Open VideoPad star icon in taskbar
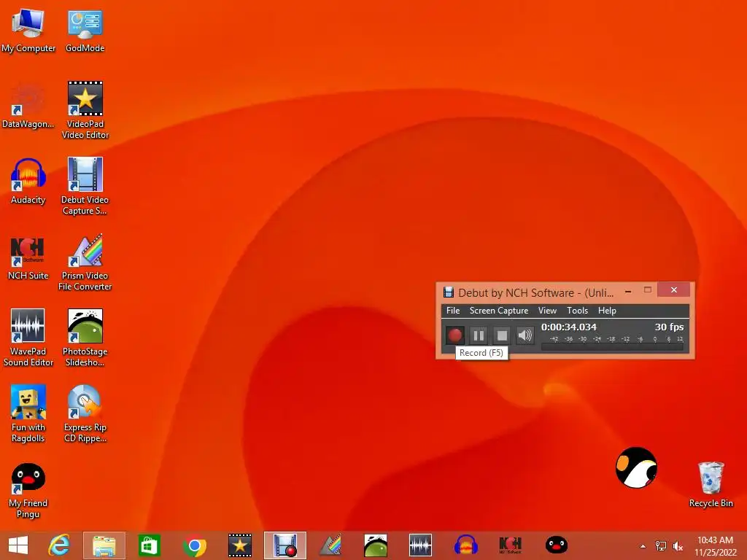The image size is (747, 560). [239, 545]
